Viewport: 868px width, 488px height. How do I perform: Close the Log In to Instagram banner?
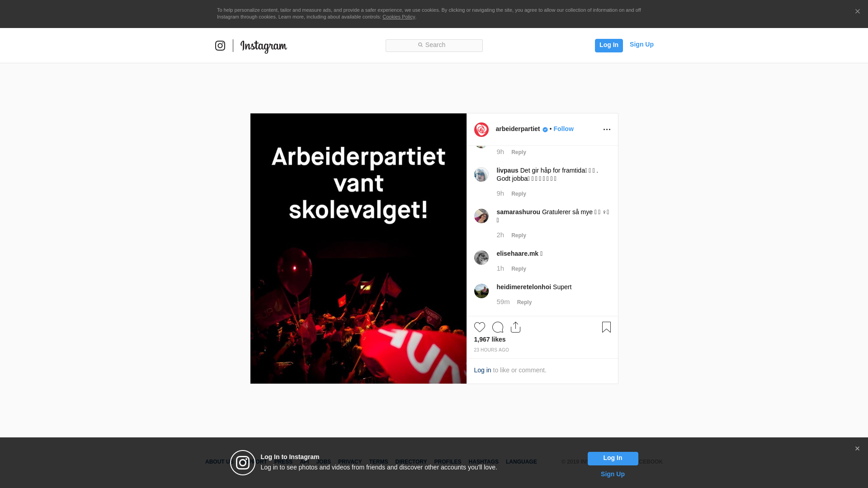pyautogui.click(x=857, y=449)
